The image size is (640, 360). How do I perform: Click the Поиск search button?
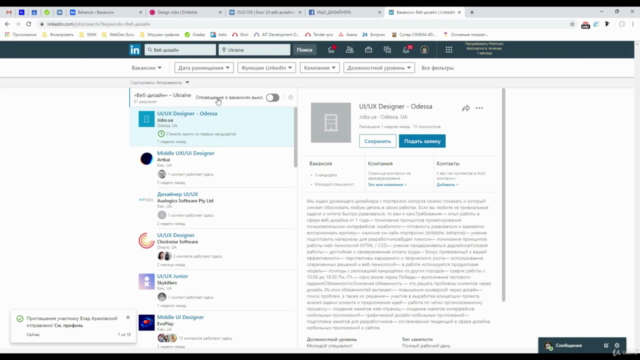304,50
